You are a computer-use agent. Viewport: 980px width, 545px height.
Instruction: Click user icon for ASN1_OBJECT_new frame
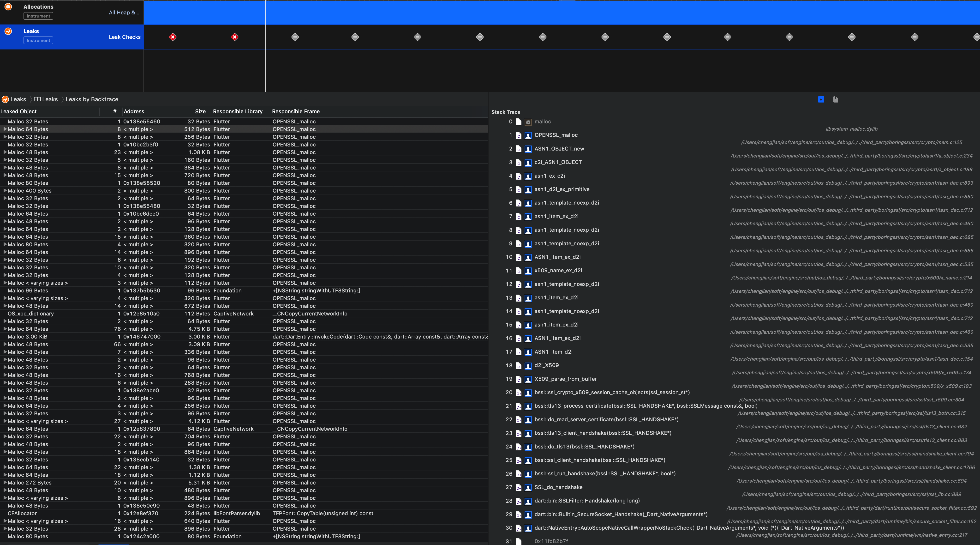pyautogui.click(x=528, y=149)
